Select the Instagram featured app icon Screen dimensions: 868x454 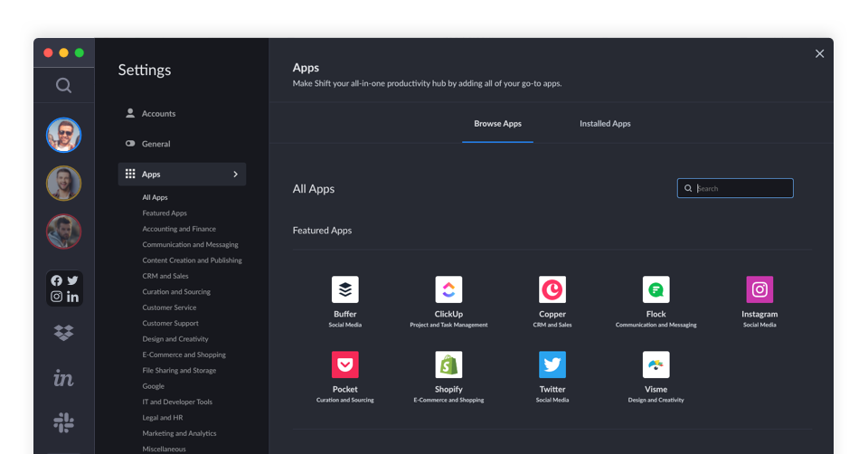point(759,289)
